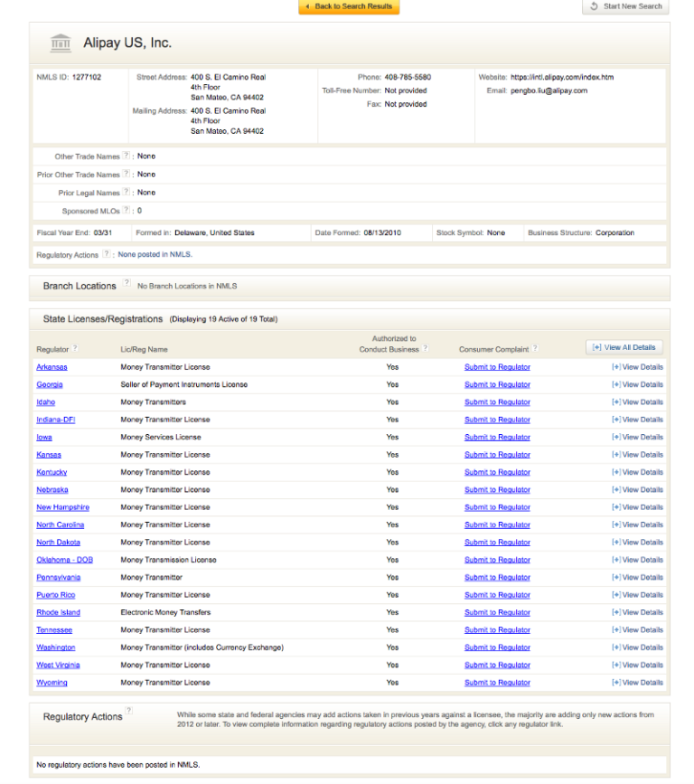Open the Puerto Rico regulator link
The width and height of the screenshot is (694, 784).
[56, 595]
